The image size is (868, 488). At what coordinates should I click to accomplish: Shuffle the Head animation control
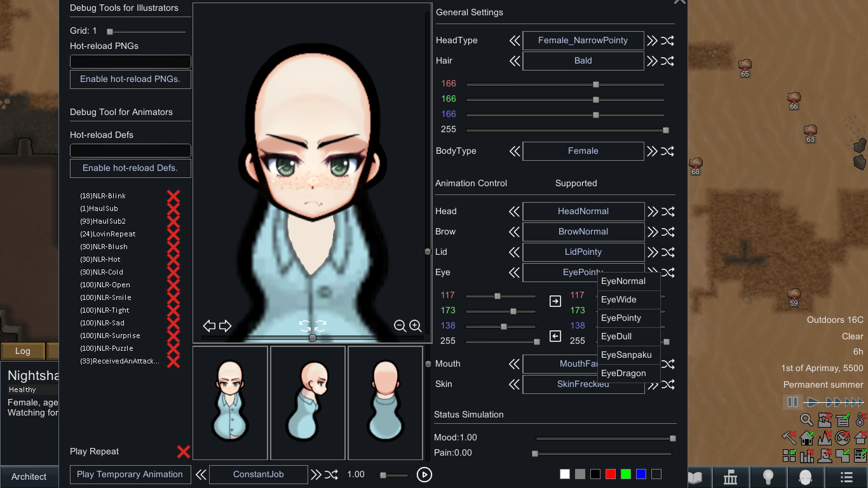tap(667, 212)
